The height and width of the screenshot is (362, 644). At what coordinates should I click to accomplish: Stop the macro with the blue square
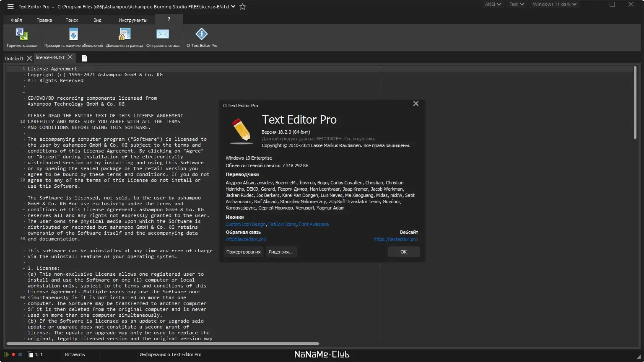coord(20,354)
